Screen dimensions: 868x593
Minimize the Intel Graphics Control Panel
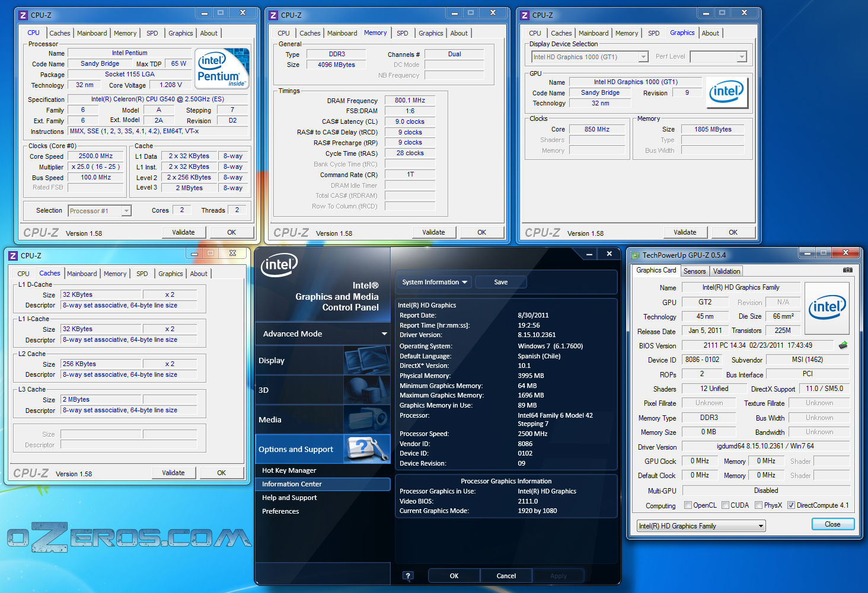[589, 254]
